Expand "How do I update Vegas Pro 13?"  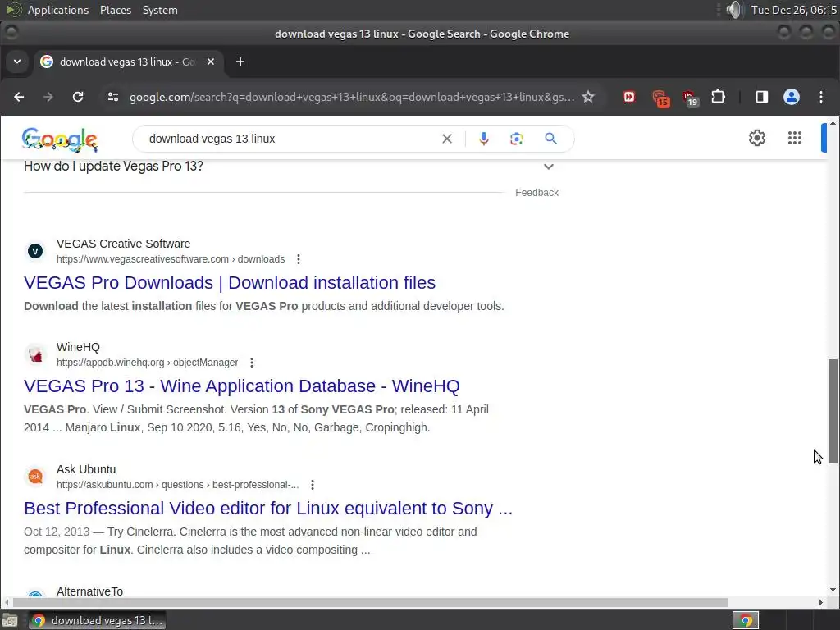point(290,167)
